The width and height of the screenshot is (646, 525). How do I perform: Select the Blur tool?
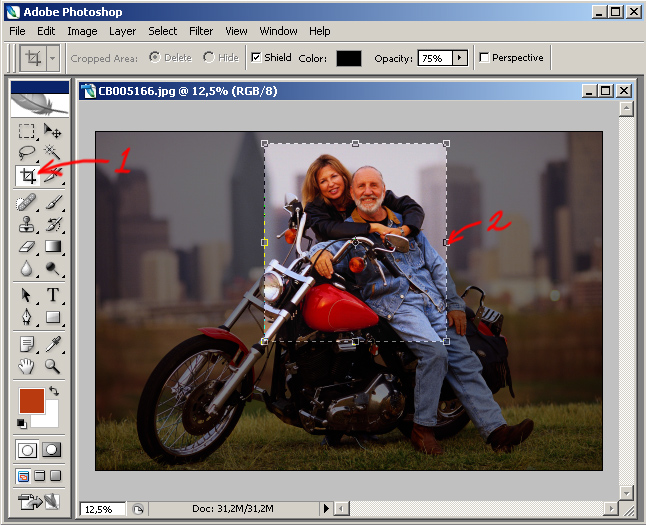27,268
